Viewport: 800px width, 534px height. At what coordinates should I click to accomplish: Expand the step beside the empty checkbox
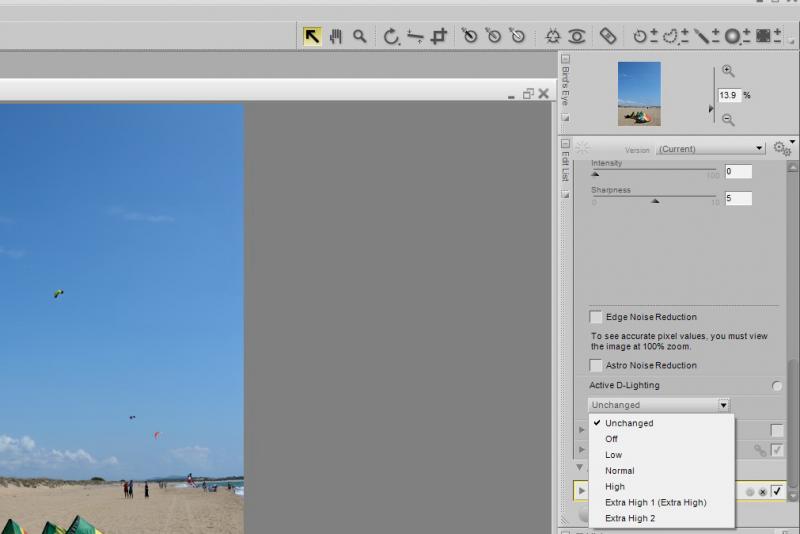(x=581, y=430)
